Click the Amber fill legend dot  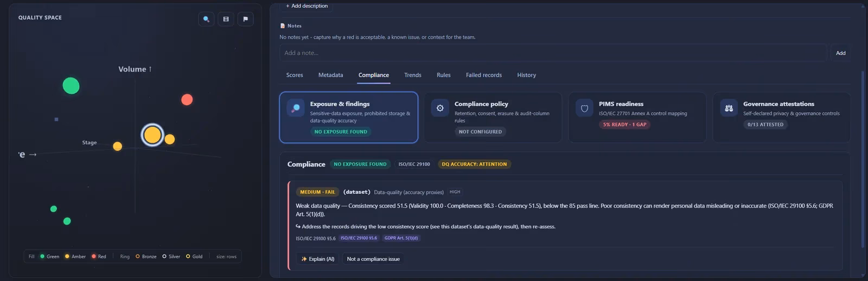point(67,257)
